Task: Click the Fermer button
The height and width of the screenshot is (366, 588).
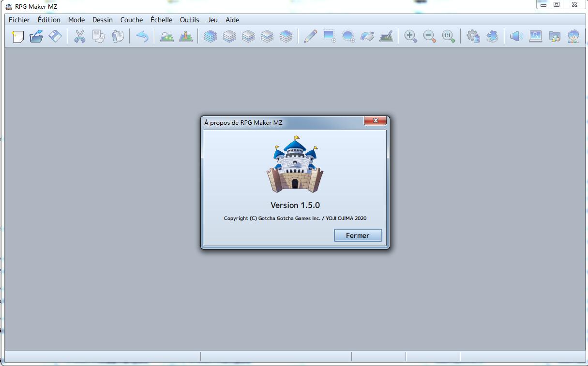Action: pos(358,235)
